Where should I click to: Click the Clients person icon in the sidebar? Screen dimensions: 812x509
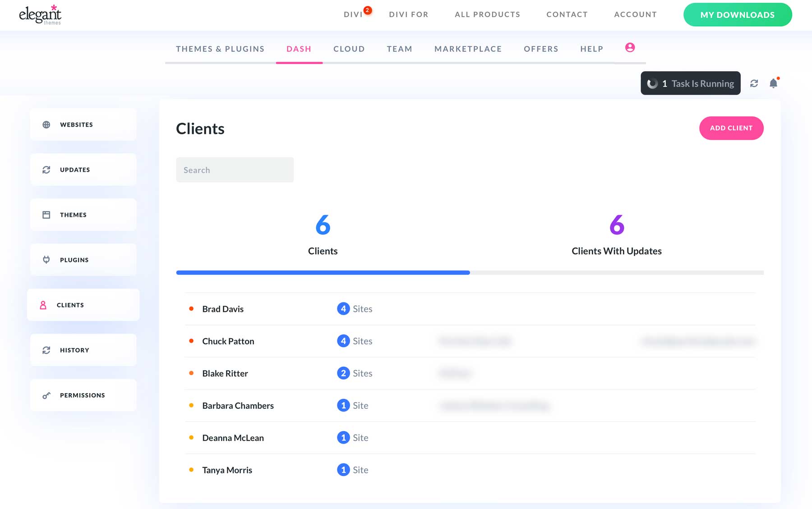click(43, 305)
